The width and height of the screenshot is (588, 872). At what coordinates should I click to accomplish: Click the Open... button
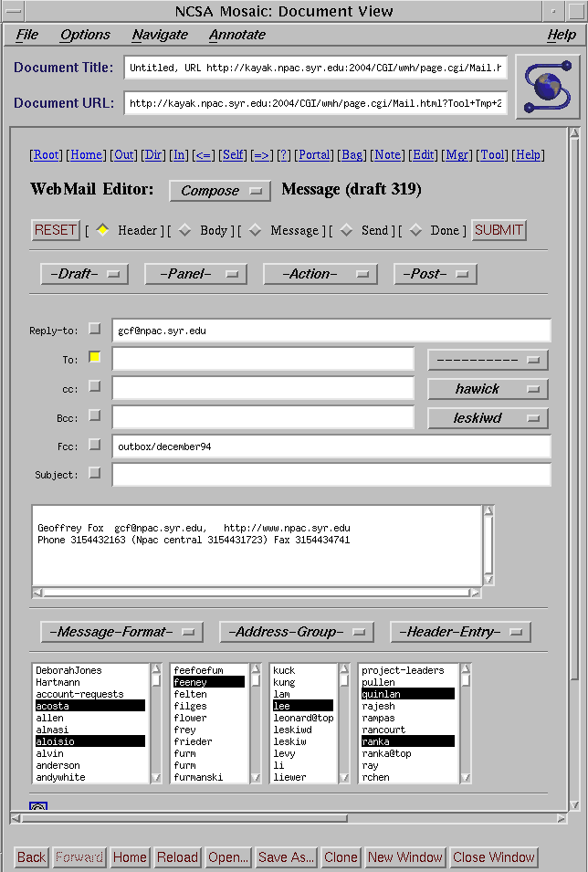(x=228, y=857)
